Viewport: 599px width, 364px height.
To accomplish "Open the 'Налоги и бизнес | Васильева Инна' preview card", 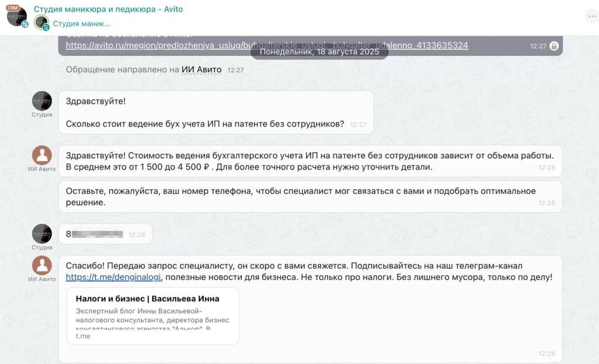I will [153, 316].
